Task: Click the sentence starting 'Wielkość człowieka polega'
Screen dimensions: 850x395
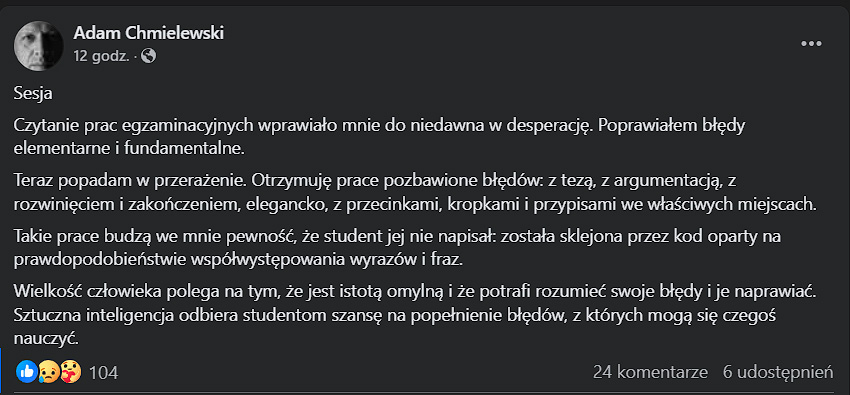Action: click(415, 293)
